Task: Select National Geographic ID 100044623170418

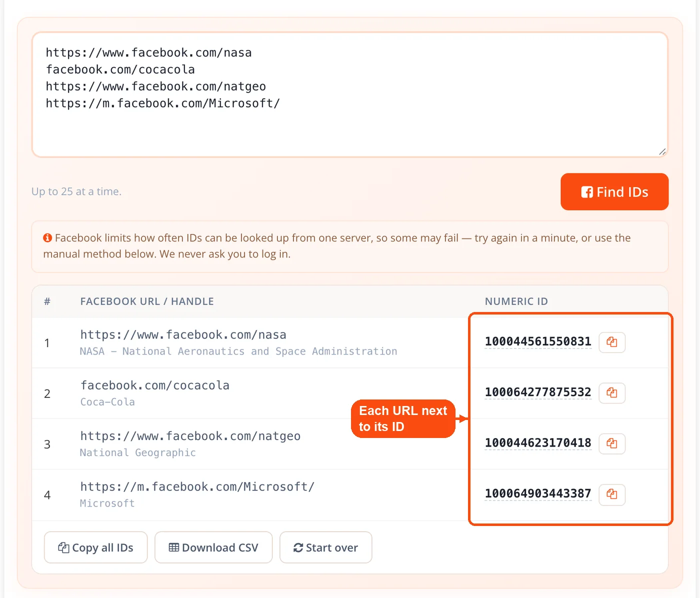Action: pyautogui.click(x=538, y=443)
